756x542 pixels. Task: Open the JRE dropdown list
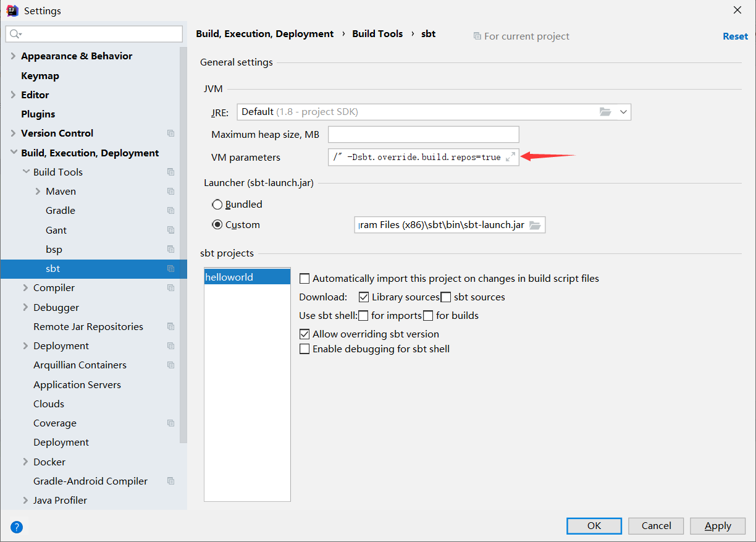tap(623, 112)
